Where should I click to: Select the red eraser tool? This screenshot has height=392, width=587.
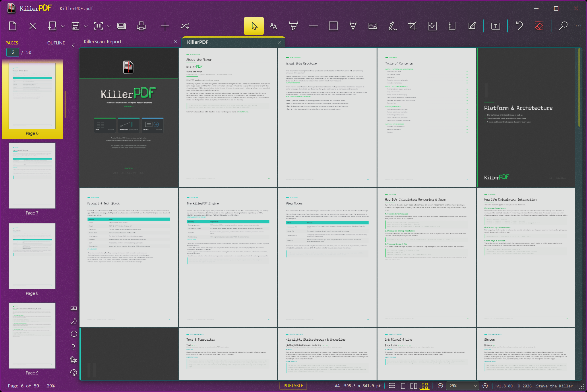click(539, 26)
